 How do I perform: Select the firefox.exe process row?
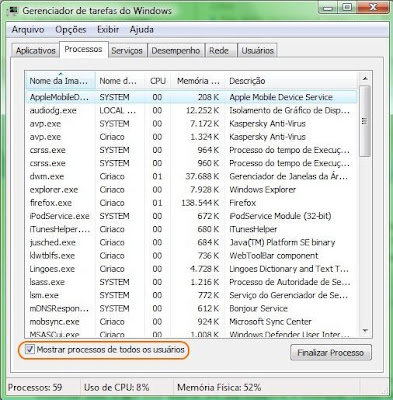point(191,203)
